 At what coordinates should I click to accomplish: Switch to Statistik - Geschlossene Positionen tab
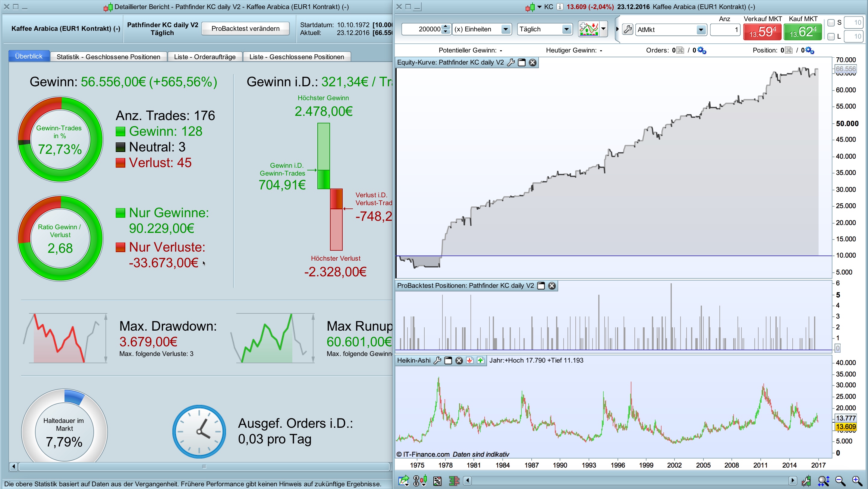(x=108, y=57)
